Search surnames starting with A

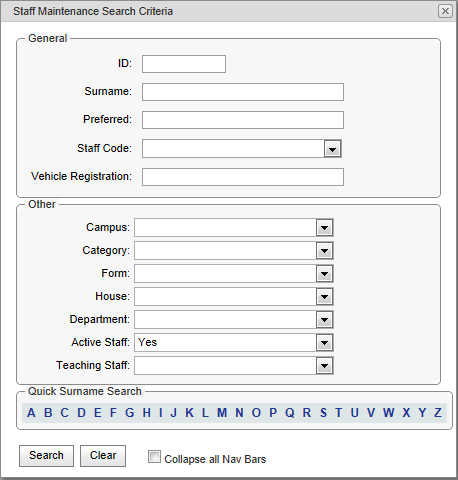31,413
